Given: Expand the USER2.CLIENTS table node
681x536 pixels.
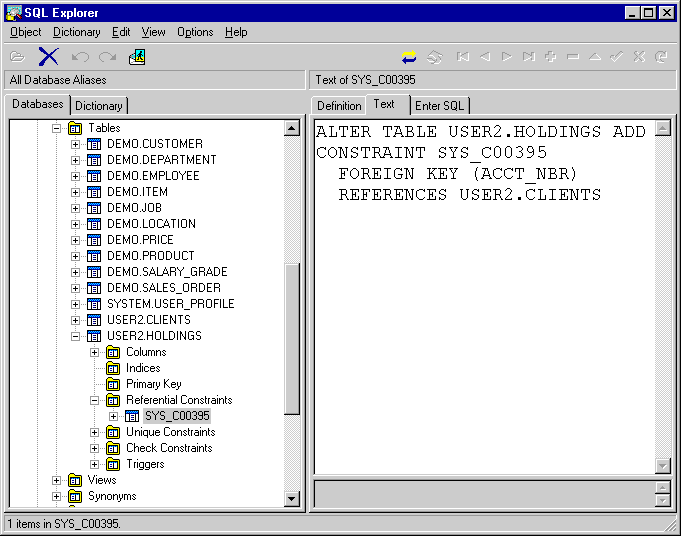Looking at the screenshot, I should [x=76, y=320].
